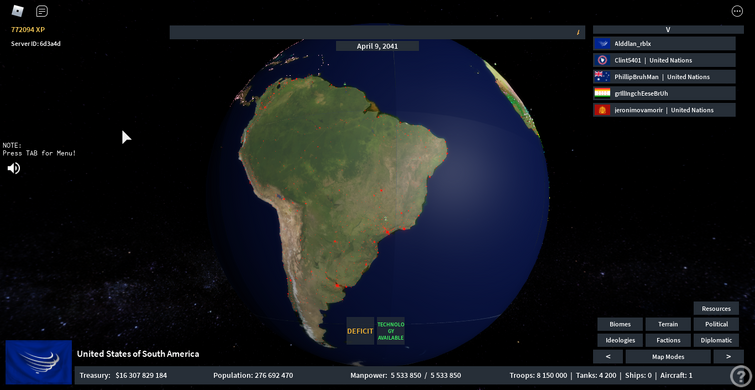Click the Australian flag beside PhillipBruhMan
Viewport: 755px width, 390px height.
point(602,77)
